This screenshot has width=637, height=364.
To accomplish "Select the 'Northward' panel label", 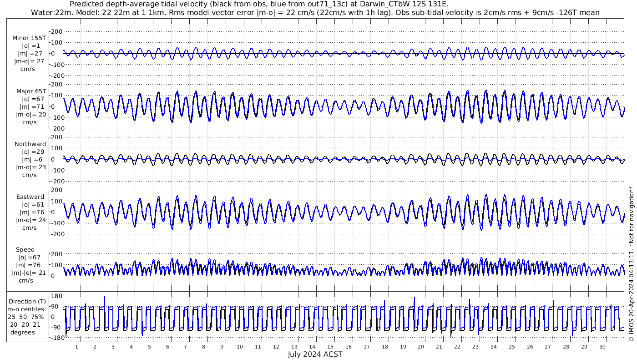I will 30,144.
